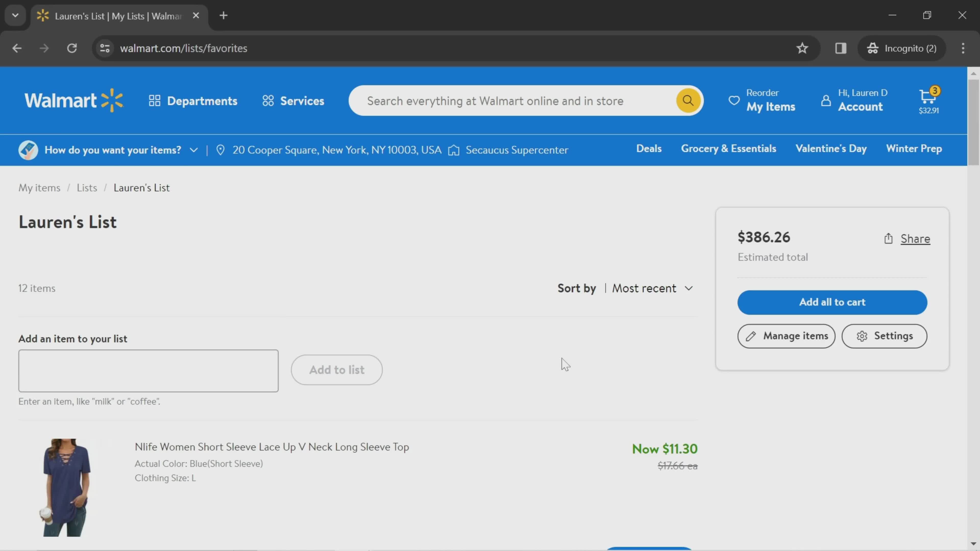This screenshot has width=980, height=551.
Task: Click the delivery options badge icon
Action: click(28, 150)
